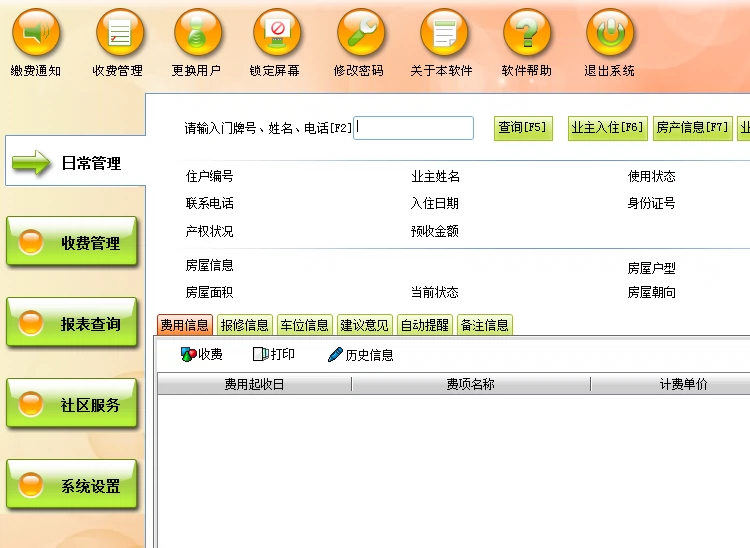The width and height of the screenshot is (750, 548).
Task: Open the 社区服务 sidebar button
Action: tap(72, 404)
